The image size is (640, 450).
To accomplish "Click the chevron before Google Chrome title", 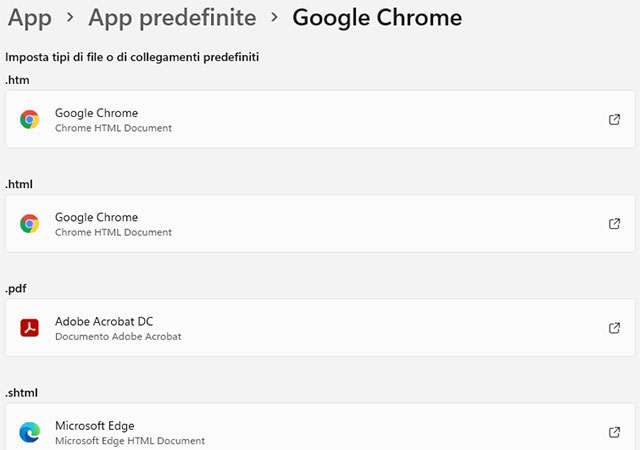I will pos(274,18).
